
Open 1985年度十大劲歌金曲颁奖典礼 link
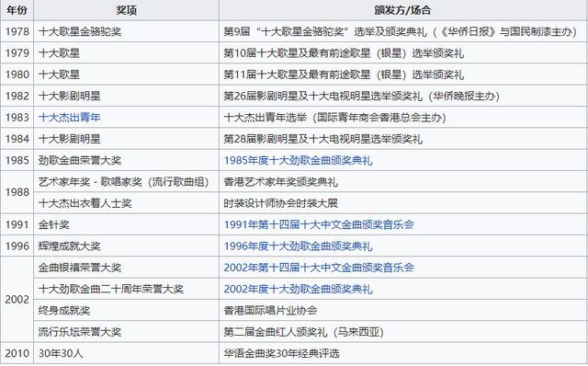tap(298, 160)
